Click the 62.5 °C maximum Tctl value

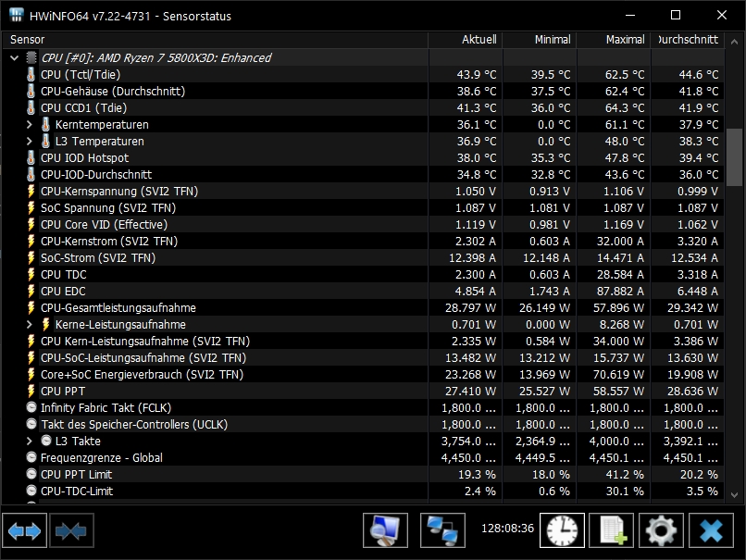625,75
